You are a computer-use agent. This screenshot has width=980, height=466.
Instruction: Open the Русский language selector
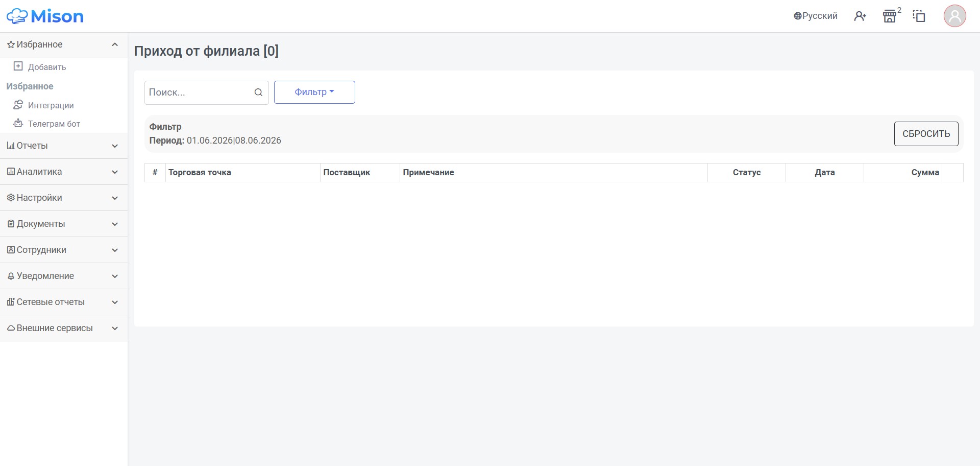[815, 16]
